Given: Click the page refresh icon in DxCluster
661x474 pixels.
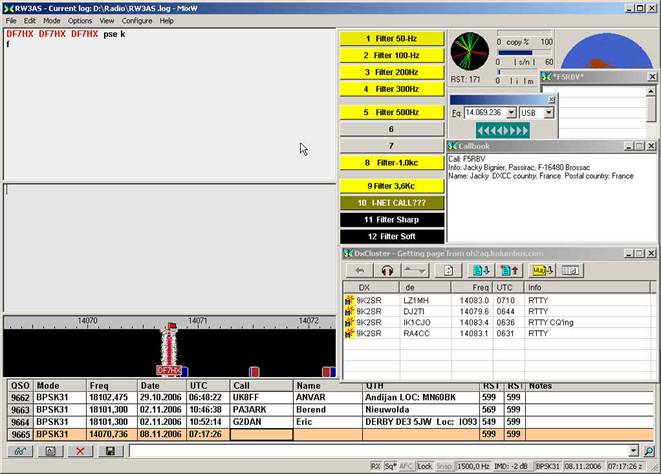Looking at the screenshot, I should (449, 270).
